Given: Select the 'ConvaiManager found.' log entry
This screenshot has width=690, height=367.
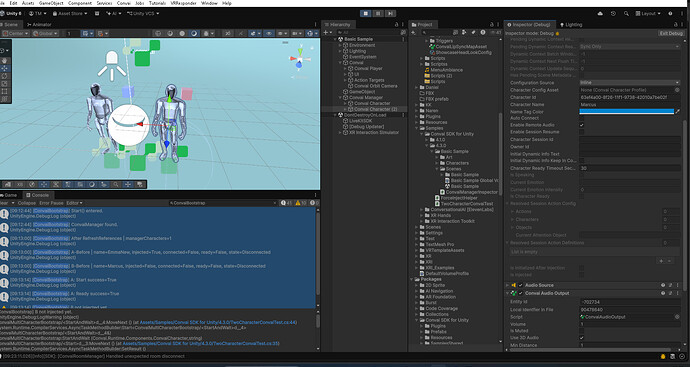Looking at the screenshot, I should coord(158,227).
